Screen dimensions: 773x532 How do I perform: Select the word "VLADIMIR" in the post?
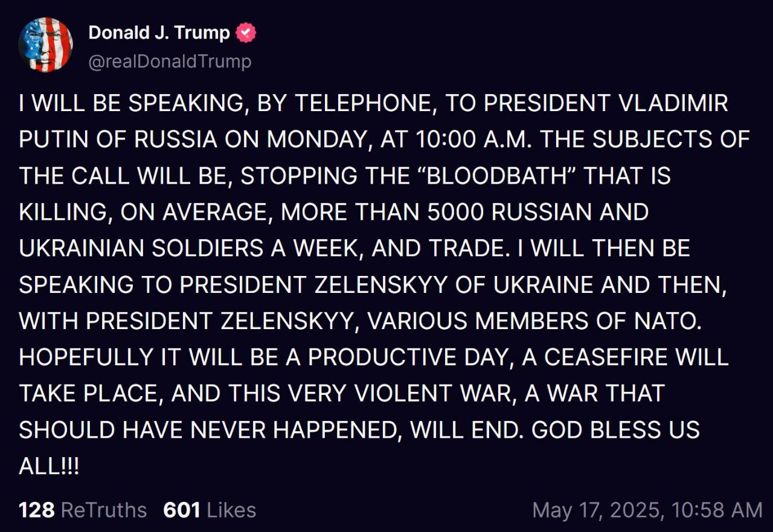coord(675,103)
